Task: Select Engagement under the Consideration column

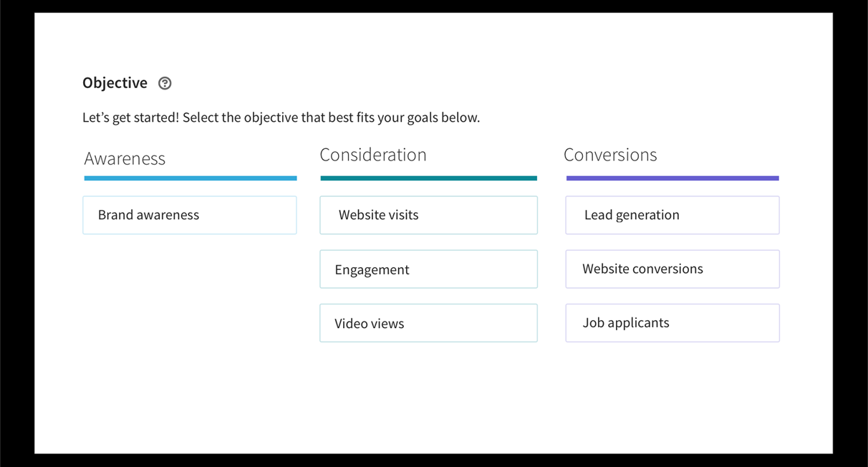Action: tap(428, 269)
